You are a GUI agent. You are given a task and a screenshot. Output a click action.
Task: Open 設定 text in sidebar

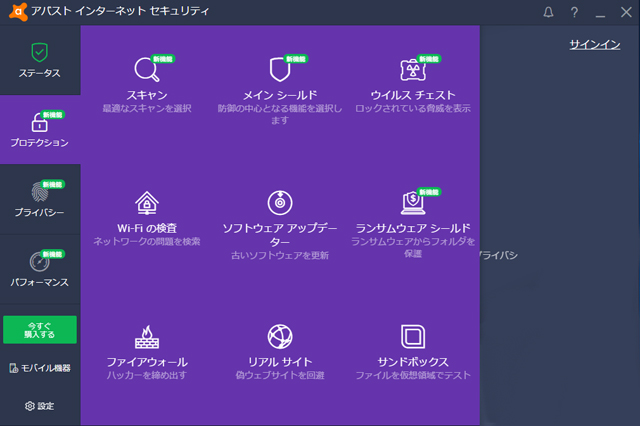click(x=46, y=406)
